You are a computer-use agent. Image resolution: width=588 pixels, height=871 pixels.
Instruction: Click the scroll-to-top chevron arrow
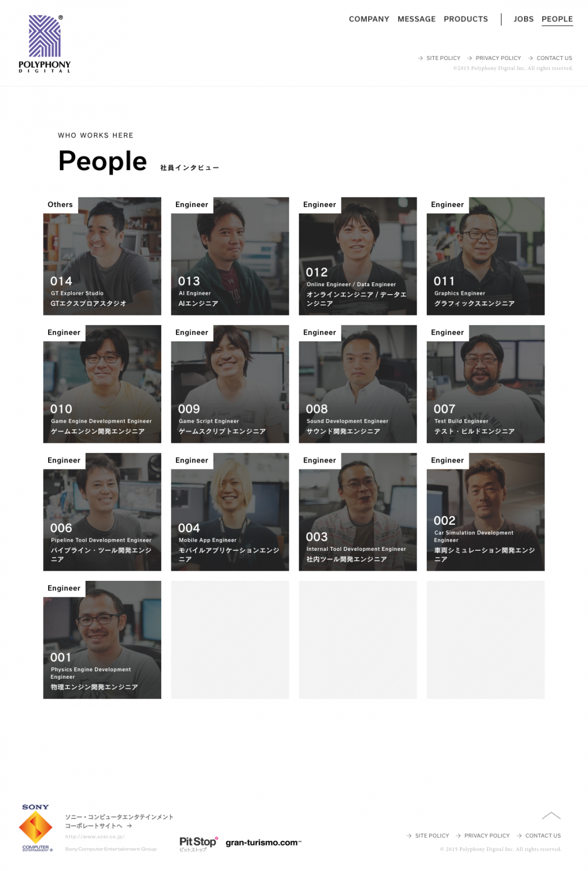[551, 816]
